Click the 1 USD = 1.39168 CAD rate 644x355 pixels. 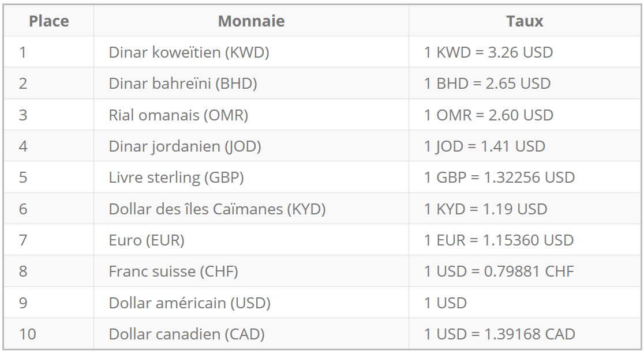[x=499, y=334]
